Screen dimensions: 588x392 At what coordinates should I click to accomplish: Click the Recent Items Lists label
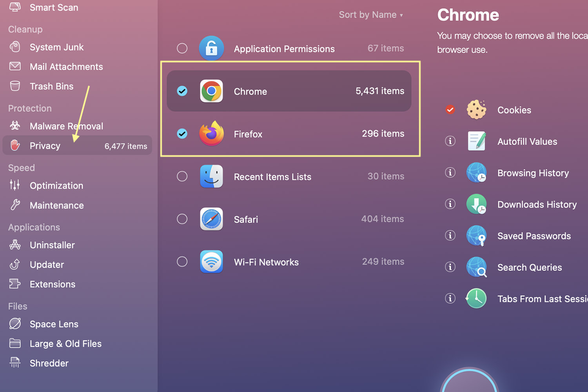272,177
